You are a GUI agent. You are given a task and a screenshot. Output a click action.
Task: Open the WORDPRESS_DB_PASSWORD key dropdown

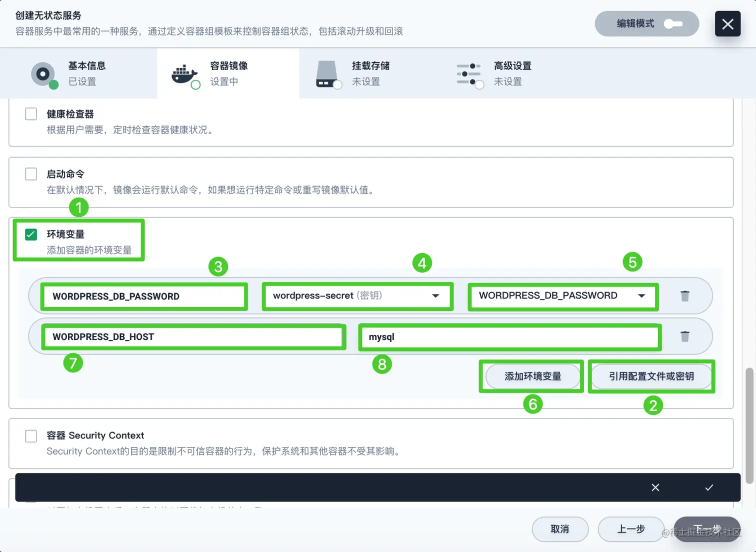point(563,296)
